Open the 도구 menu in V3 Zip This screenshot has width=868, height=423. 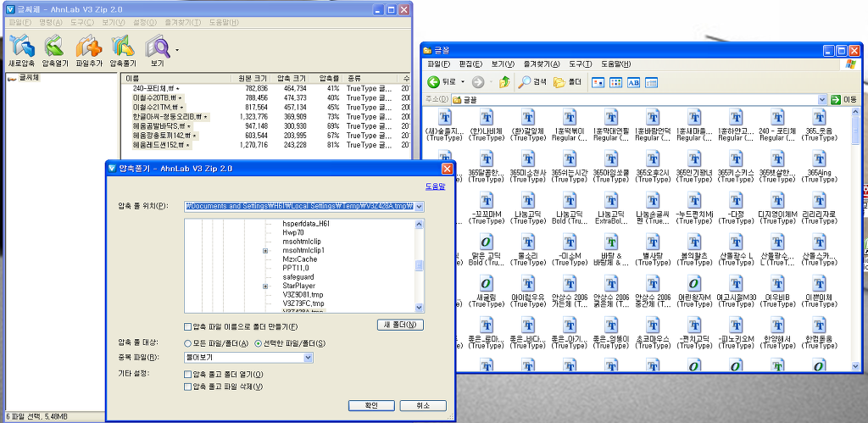[81, 22]
